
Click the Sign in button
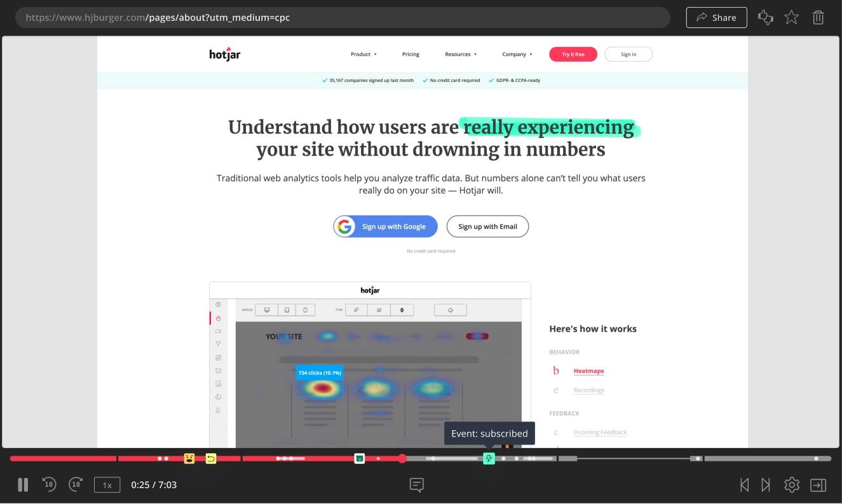coord(628,54)
